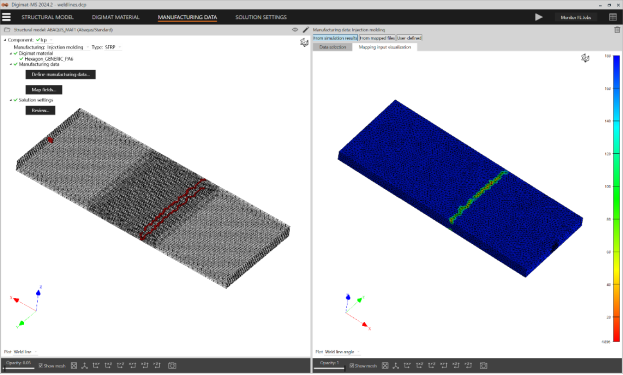This screenshot has width=623, height=375.
Task: Sixth axis-plane view icon in left toolbar
Action: (157, 365)
